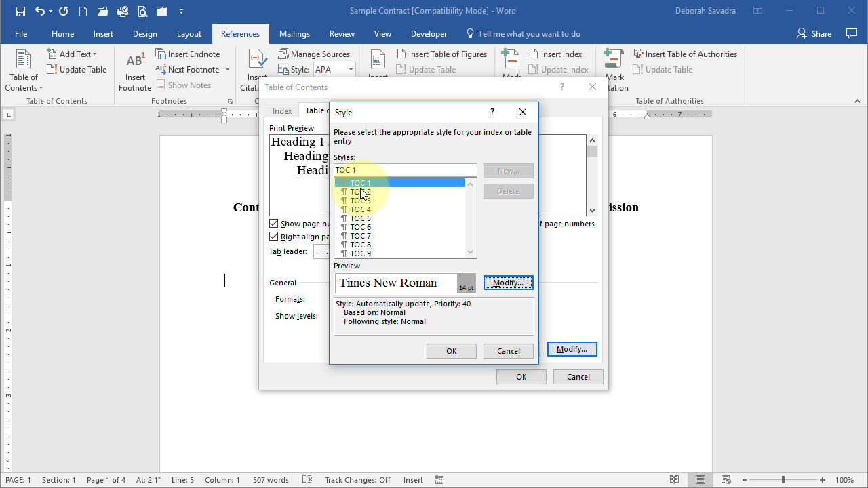Open the Table of Contents gallery button
868x488 pixels.
click(x=24, y=71)
